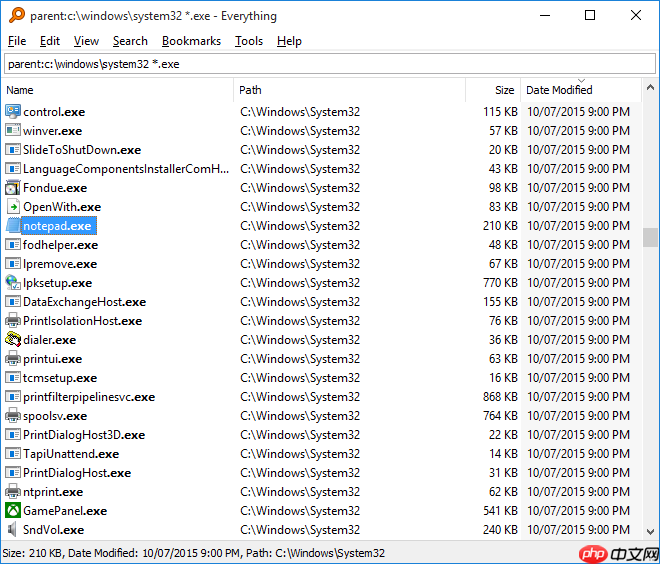Click the dialer.exe phone icon
Viewport: 660px width, 564px height.
[x=13, y=340]
